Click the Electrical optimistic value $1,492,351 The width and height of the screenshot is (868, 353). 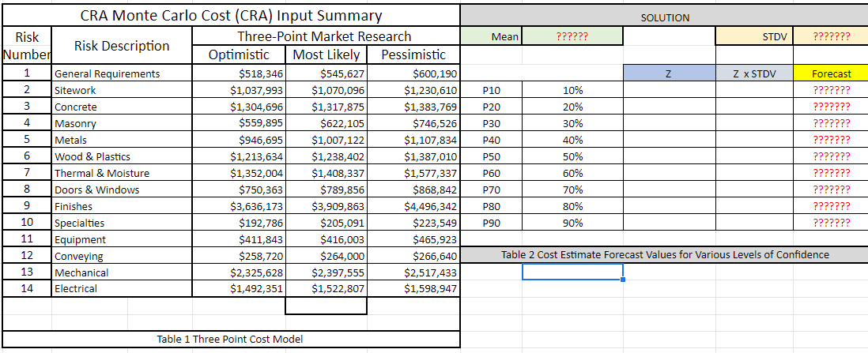[x=239, y=288]
